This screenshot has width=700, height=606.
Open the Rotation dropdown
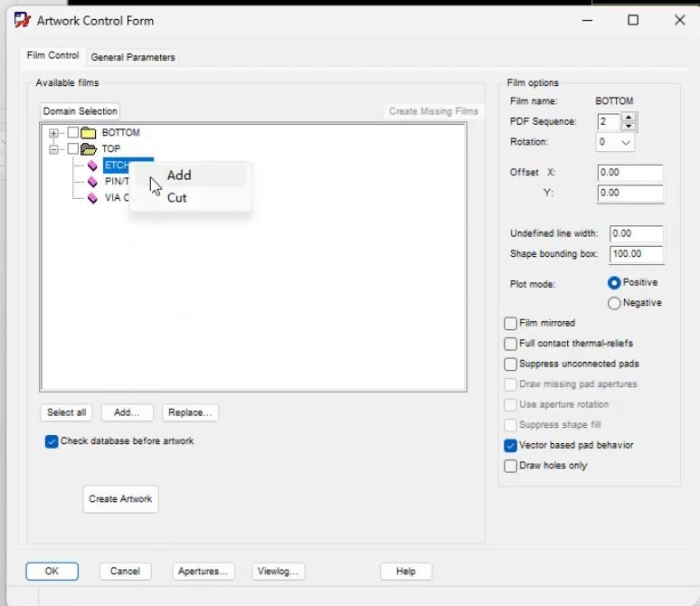[x=615, y=143]
